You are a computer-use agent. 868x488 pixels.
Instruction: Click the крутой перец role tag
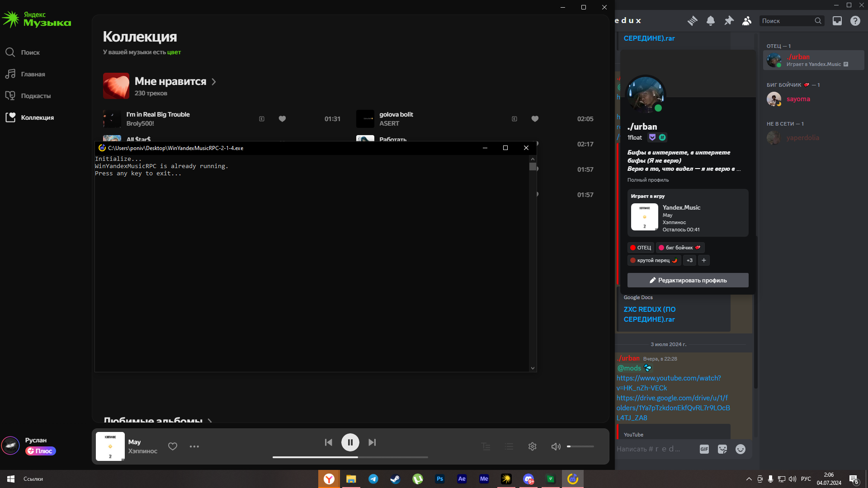(654, 260)
